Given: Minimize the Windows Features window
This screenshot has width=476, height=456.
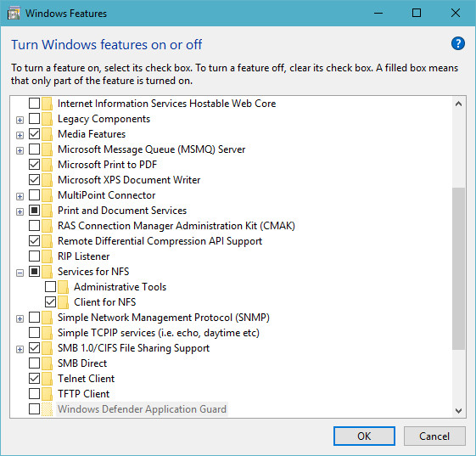Looking at the screenshot, I should (378, 13).
